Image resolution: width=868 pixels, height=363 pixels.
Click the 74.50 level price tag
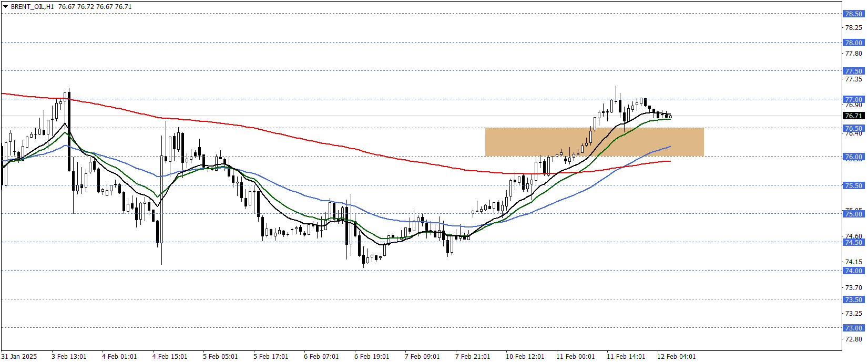pos(853,242)
